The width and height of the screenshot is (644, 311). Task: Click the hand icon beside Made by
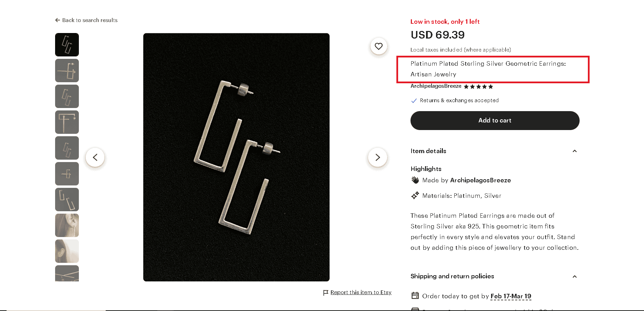coord(415,180)
